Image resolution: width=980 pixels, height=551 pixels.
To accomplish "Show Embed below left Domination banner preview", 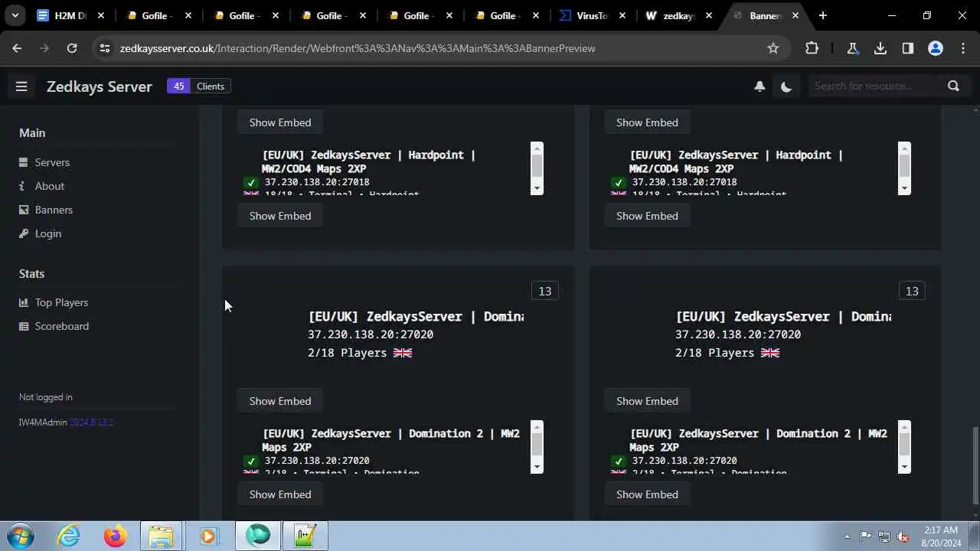I will tap(280, 401).
